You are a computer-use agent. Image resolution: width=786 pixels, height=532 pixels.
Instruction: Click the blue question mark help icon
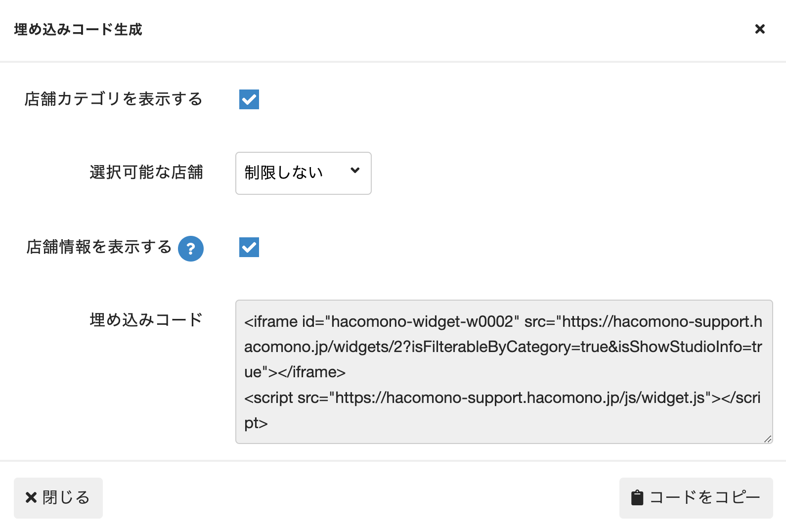pos(191,249)
